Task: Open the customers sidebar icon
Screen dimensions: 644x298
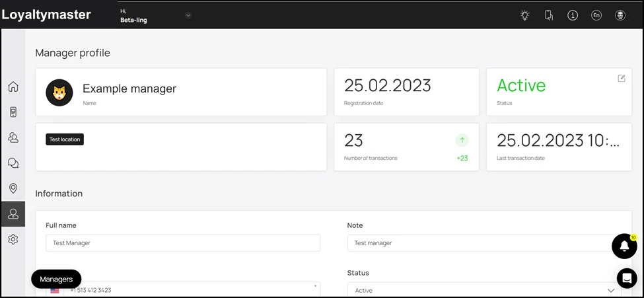Action: tap(13, 137)
